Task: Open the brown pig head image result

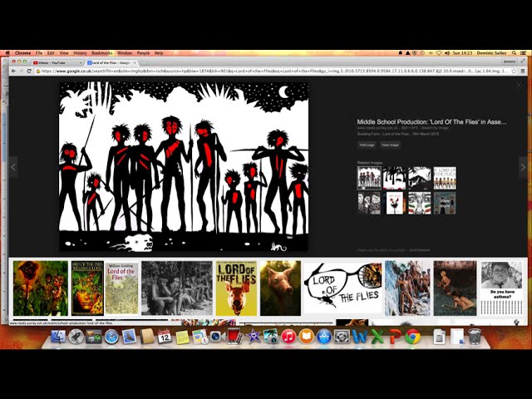Action: point(281,288)
